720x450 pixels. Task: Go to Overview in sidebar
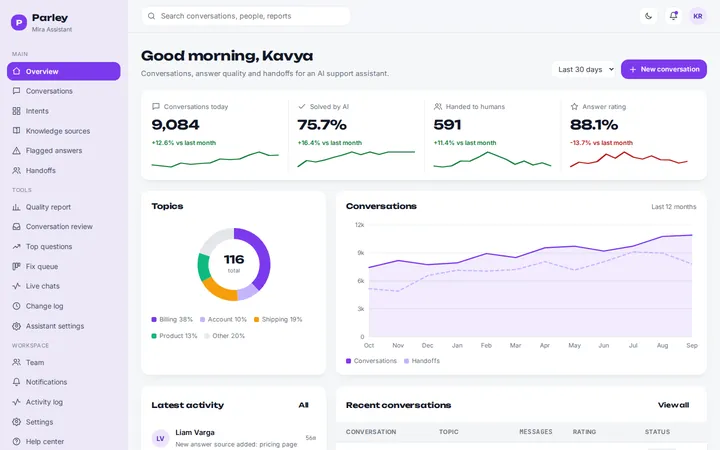pos(64,71)
